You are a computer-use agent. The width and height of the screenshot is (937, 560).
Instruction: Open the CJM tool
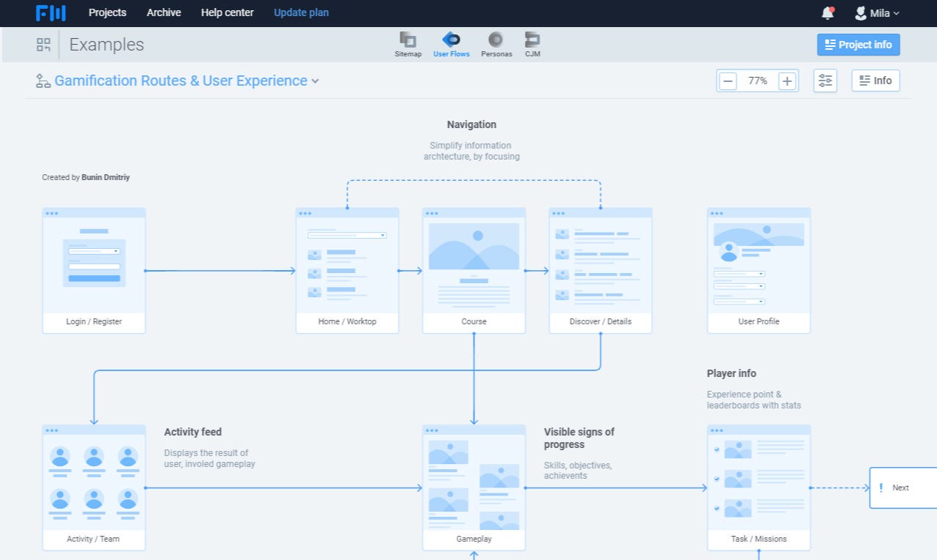[x=532, y=42]
